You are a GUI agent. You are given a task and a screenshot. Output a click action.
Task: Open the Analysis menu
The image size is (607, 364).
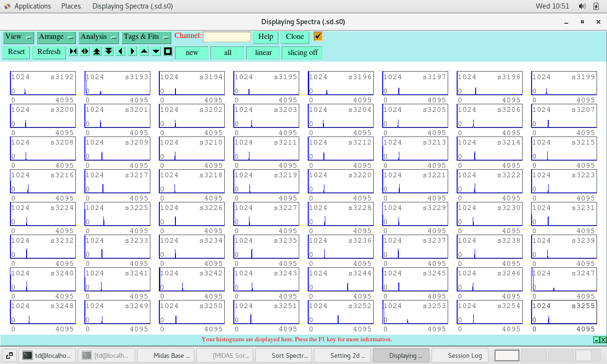[x=99, y=37]
